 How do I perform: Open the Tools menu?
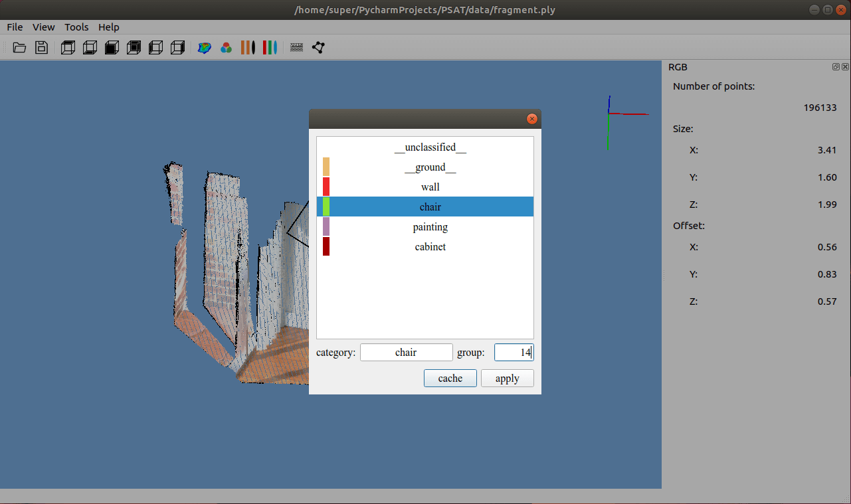click(x=76, y=27)
